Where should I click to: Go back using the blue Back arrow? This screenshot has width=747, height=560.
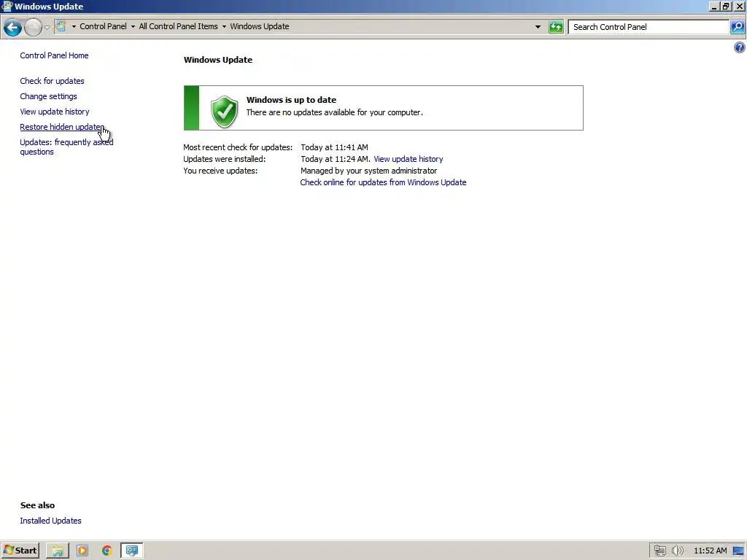click(x=13, y=27)
